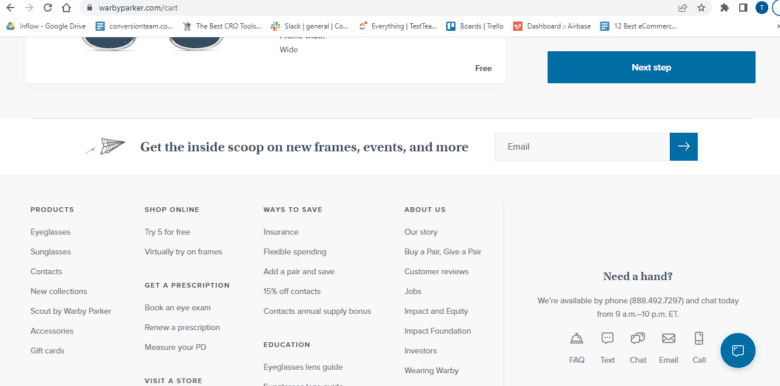
Task: Open Impact and Equity link
Action: pyautogui.click(x=436, y=311)
